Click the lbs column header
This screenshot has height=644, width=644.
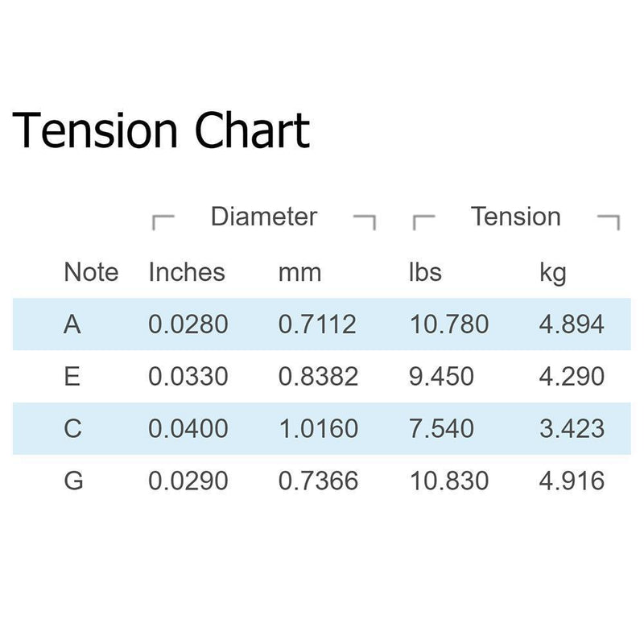(x=425, y=272)
